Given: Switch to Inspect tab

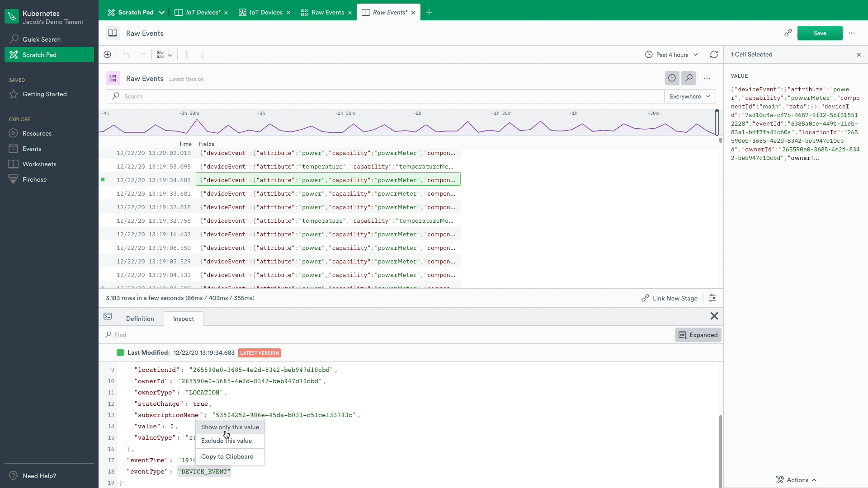Looking at the screenshot, I should coord(184,319).
